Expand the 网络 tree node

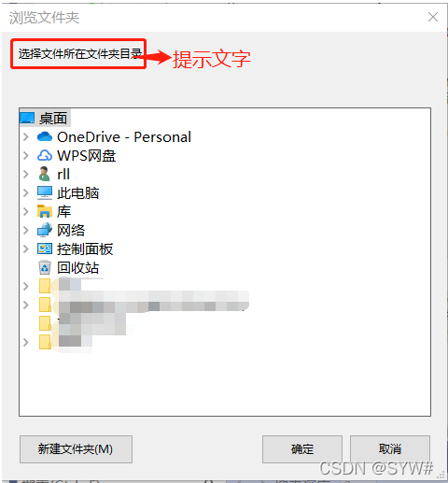click(26, 230)
